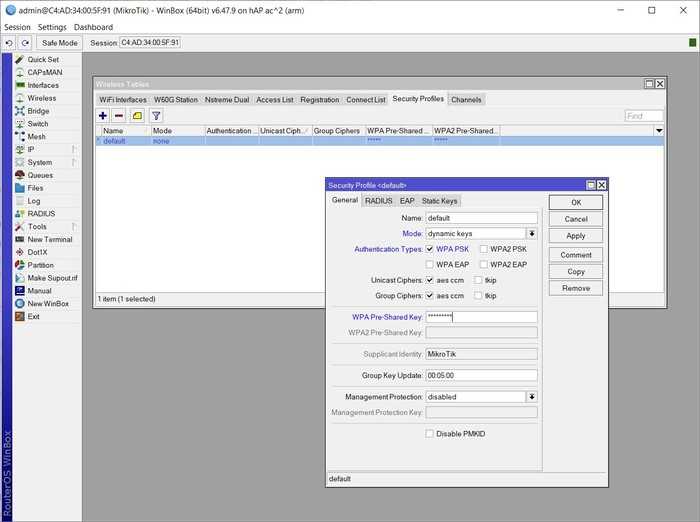700x522 pixels.
Task: Click the Exit sidebar icon
Action: point(20,317)
